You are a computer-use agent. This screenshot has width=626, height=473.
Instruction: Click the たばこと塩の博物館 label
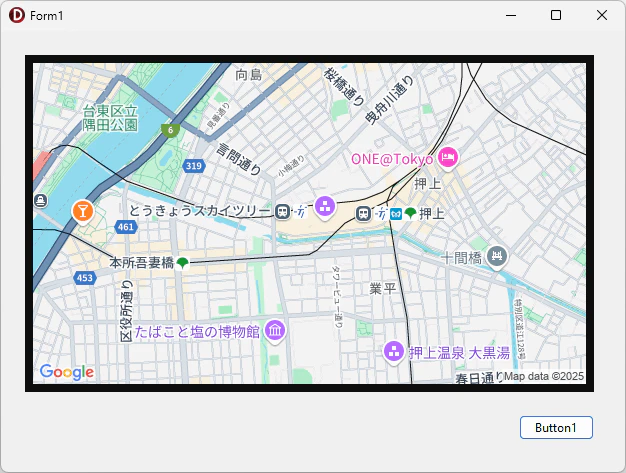point(197,332)
